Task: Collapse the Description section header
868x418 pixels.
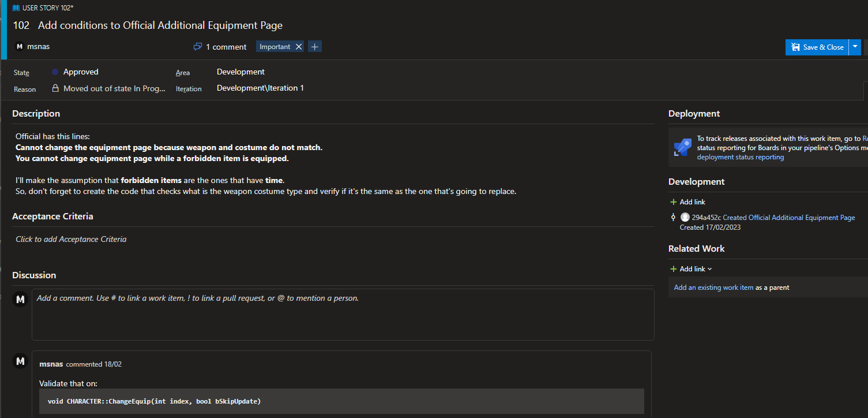Action: [x=36, y=114]
